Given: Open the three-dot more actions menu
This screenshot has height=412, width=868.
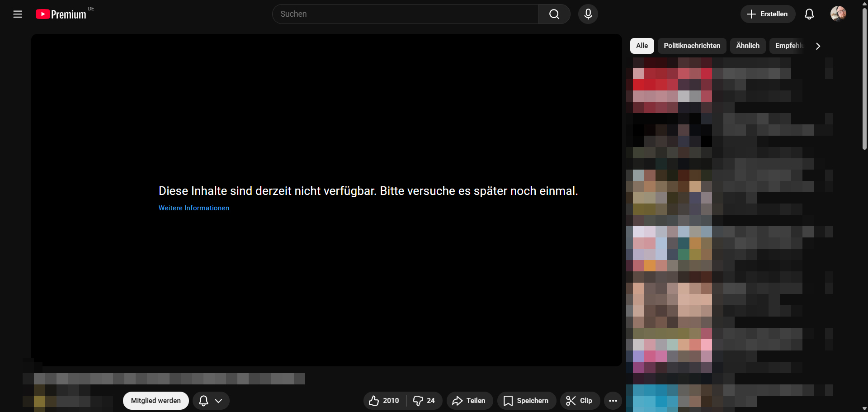Looking at the screenshot, I should click(613, 401).
